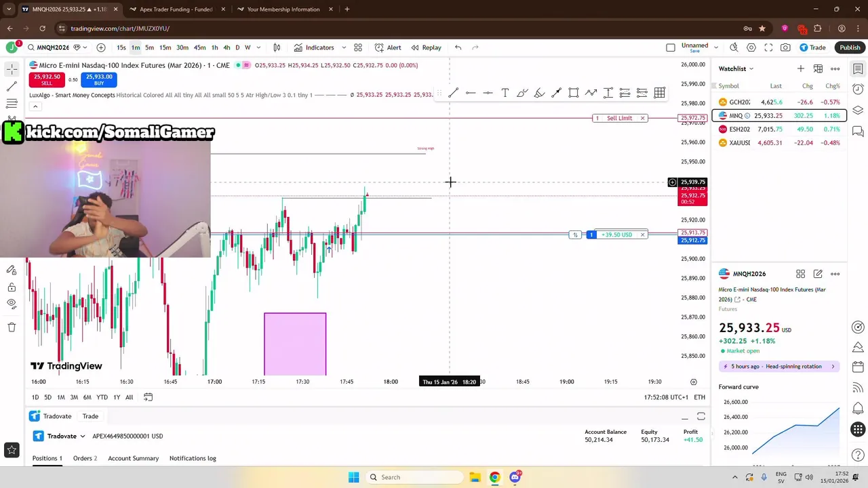
Task: Expand the Unnamed layout dropdown arrow
Action: (x=715, y=47)
